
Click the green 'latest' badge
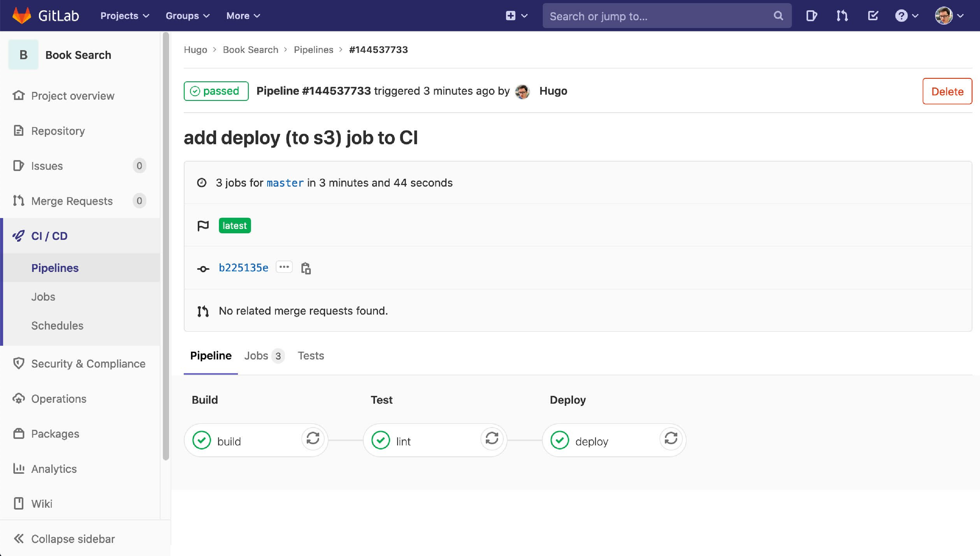click(x=235, y=225)
